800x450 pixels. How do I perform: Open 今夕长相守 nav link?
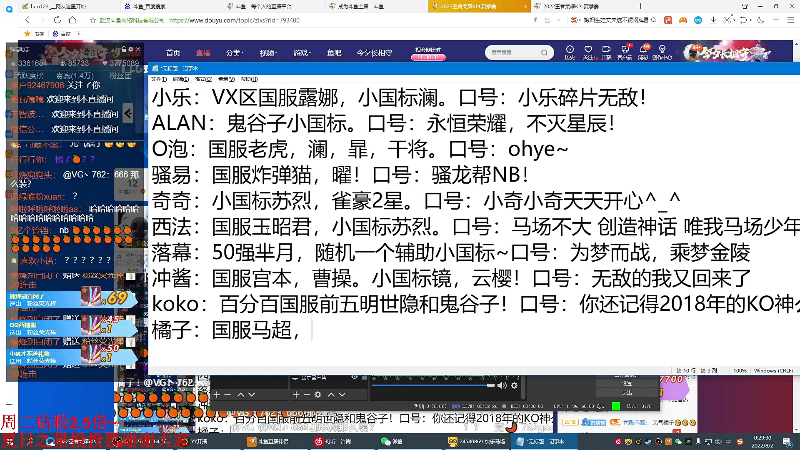[374, 53]
